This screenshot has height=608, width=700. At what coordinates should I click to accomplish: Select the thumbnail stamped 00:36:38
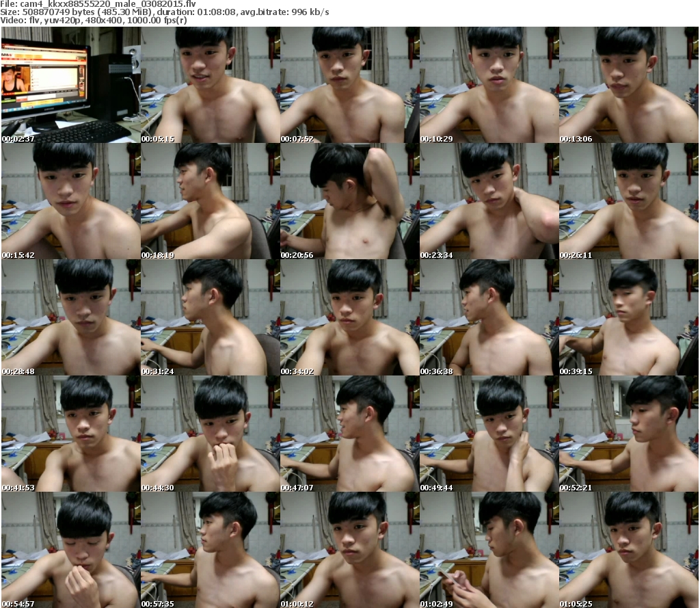489,317
